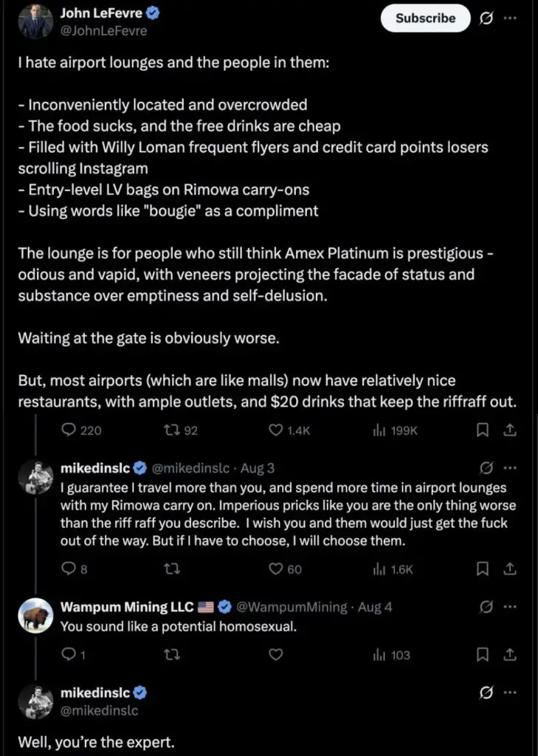Screen dimensions: 538x756
Task: Open the @WampumMining handle link
Action: pos(292,607)
